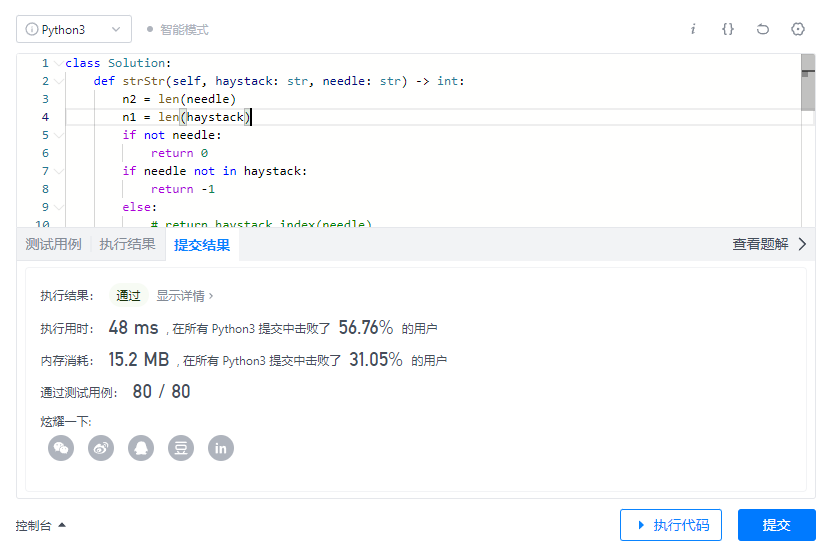Show submission details via 显示详情
The image size is (827, 560).
185,296
